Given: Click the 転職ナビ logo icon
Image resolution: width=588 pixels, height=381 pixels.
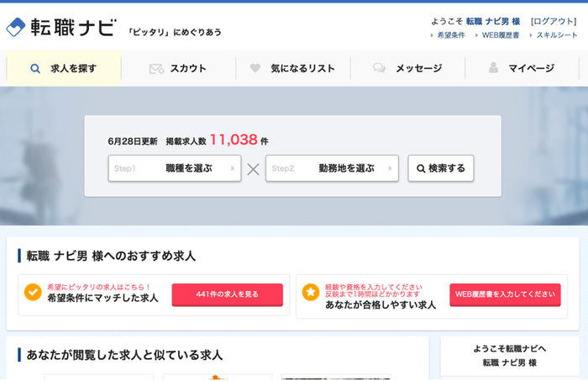Looking at the screenshot, I should (x=16, y=27).
